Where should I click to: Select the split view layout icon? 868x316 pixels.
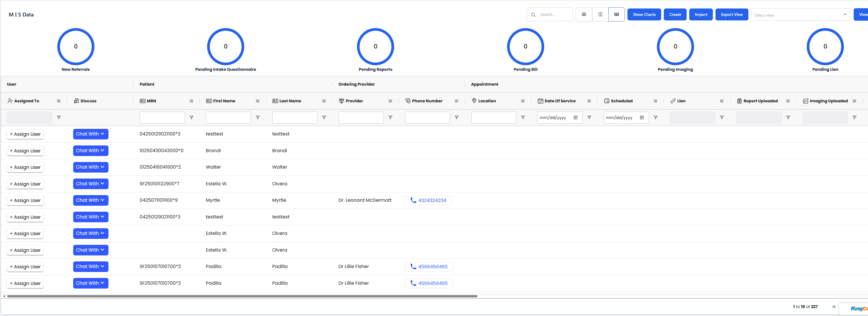(600, 15)
